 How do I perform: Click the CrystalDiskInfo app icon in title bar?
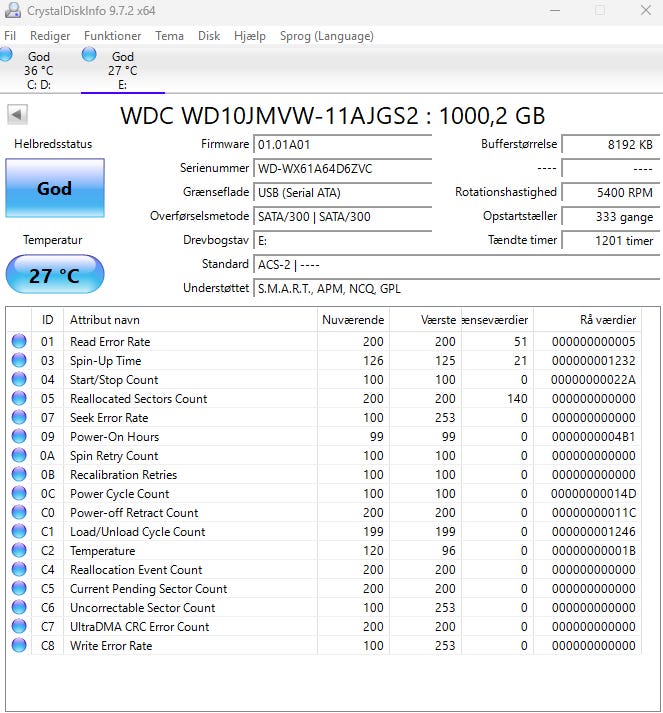pos(12,11)
